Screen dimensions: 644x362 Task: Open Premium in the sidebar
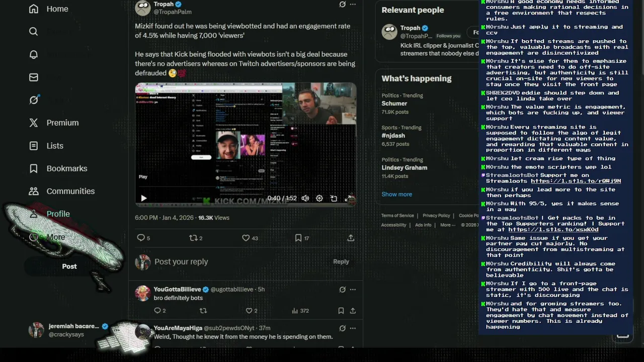tap(54, 123)
